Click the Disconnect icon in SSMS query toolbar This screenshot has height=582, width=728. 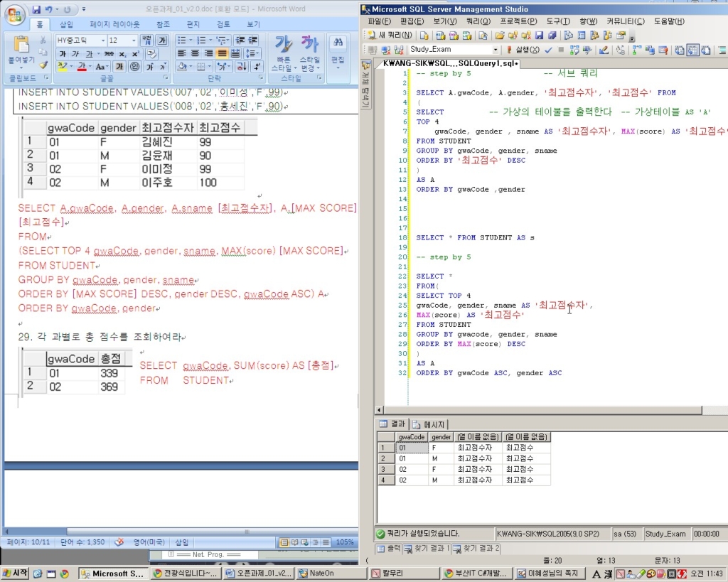(385, 50)
